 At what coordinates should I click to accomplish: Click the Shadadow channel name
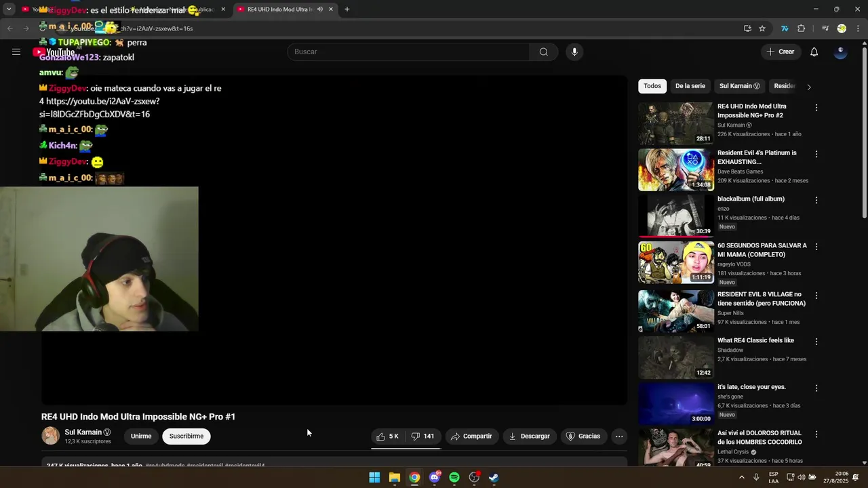click(730, 350)
